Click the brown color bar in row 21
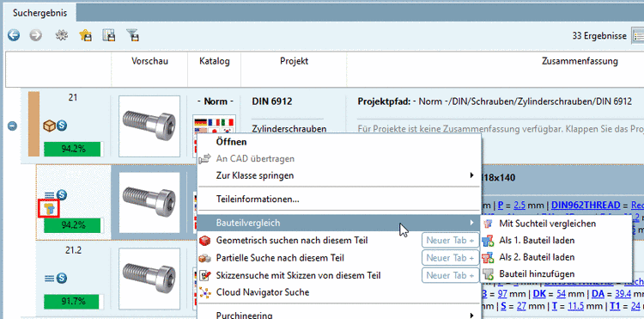 click(x=33, y=124)
